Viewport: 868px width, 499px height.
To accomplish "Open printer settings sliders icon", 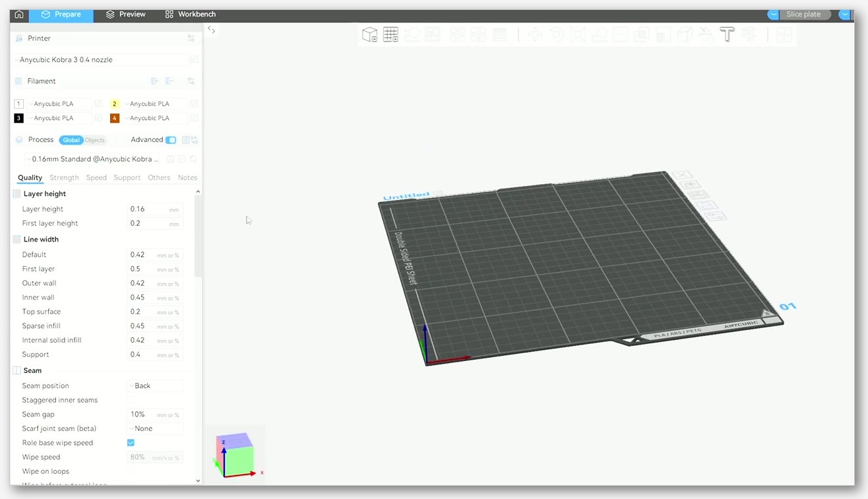I will pyautogui.click(x=191, y=38).
